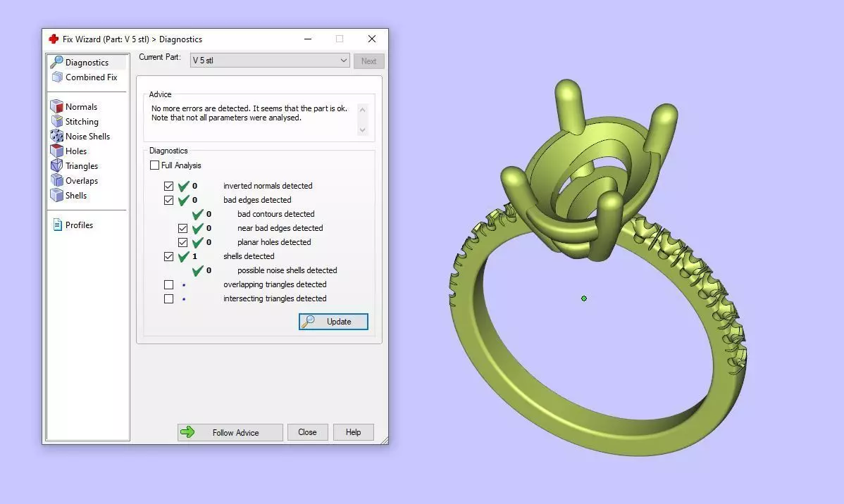Select the Combined Fix icon
Image resolution: width=844 pixels, height=504 pixels.
(x=57, y=77)
